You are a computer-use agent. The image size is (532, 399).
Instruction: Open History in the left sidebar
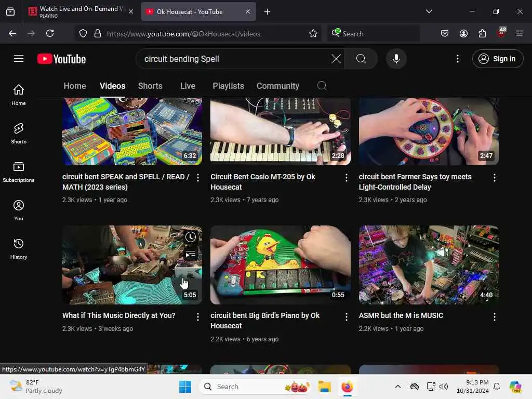pyautogui.click(x=19, y=249)
